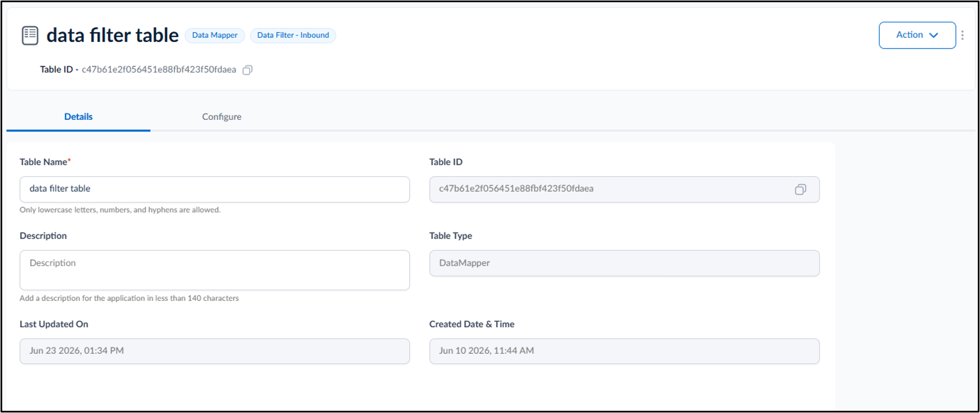Click the 'Description' field label
The width and height of the screenshot is (980, 413).
pyautogui.click(x=43, y=236)
